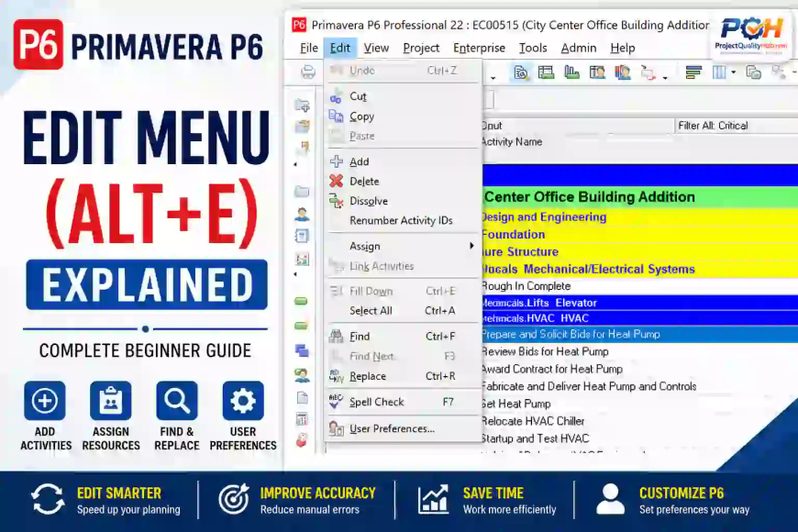The height and width of the screenshot is (532, 798).
Task: Click the notebook report icon in sidebar
Action: pos(302,236)
